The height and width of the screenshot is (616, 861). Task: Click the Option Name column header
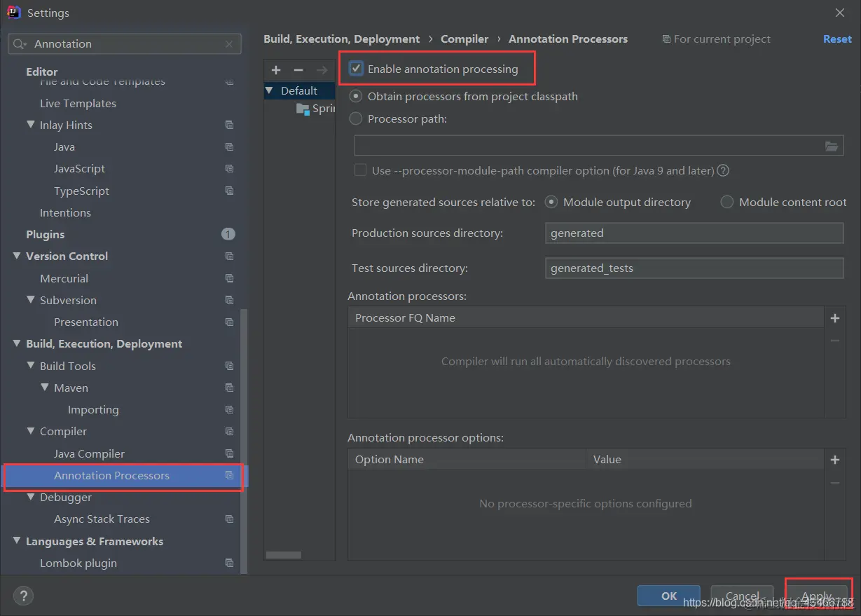click(x=467, y=460)
